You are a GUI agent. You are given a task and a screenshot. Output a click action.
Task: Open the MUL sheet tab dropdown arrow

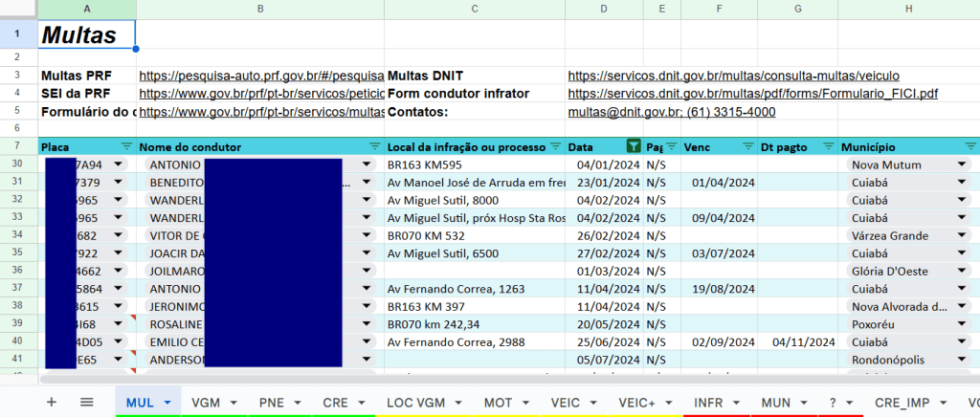pyautogui.click(x=167, y=403)
